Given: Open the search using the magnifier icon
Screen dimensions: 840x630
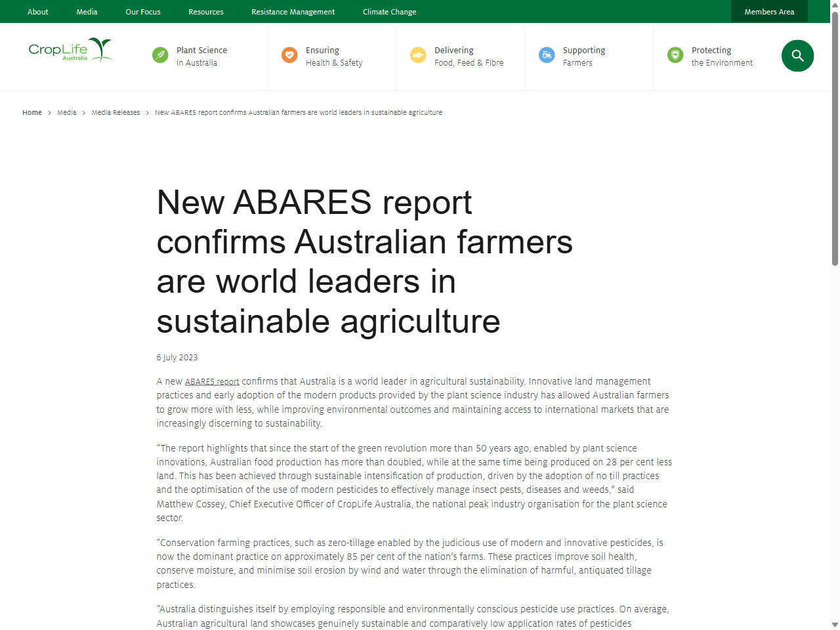Looking at the screenshot, I should (797, 56).
